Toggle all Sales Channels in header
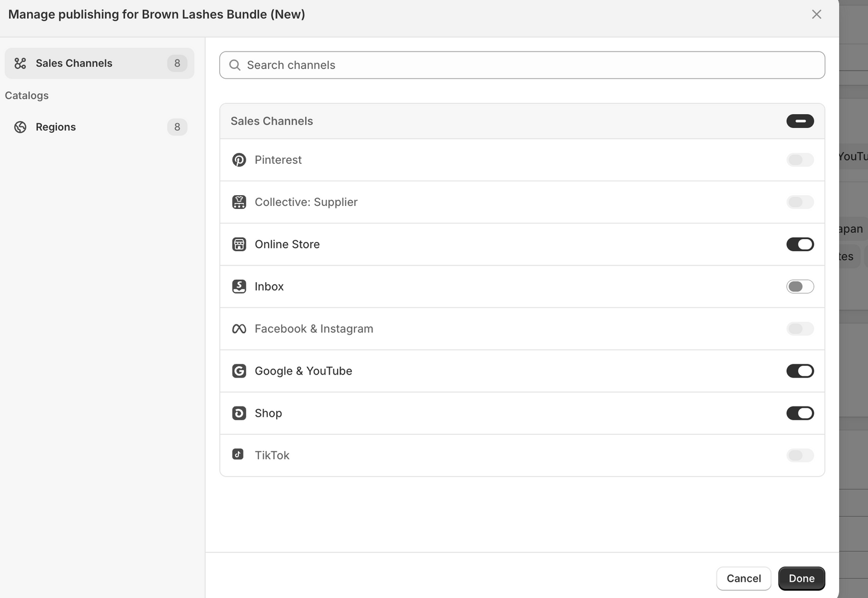 800,121
